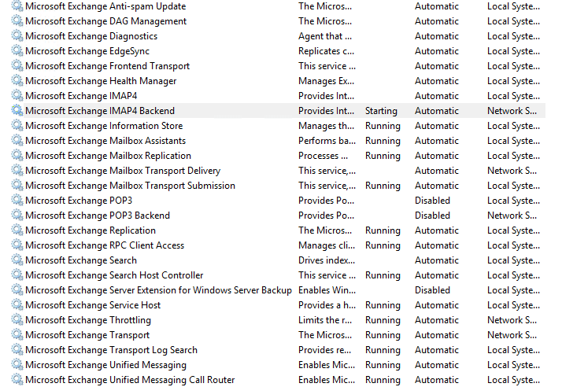Select Microsoft Exchange Diagnostics service name
The width and height of the screenshot is (588, 387).
pos(91,36)
